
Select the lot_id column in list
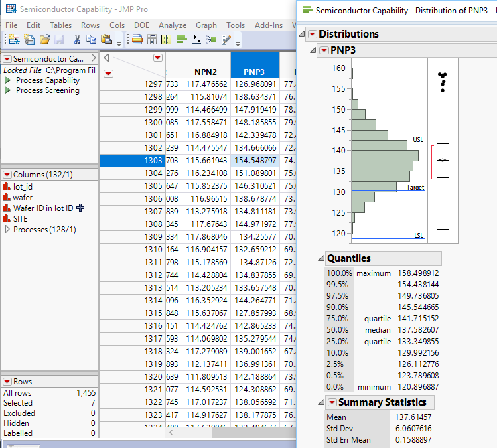click(23, 187)
